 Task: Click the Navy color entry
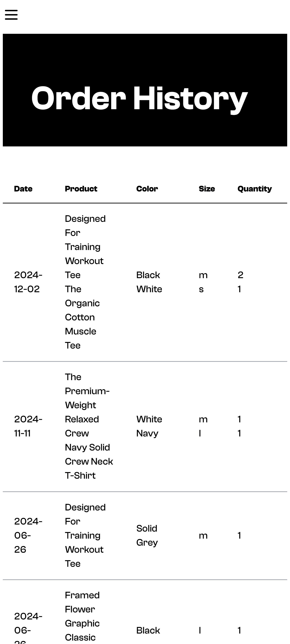147,433
